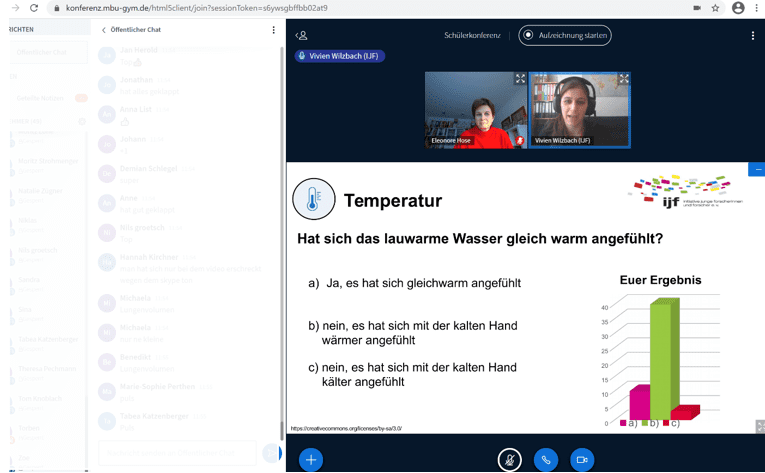The width and height of the screenshot is (765, 473).
Task: Click the blue plus actions button
Action: pyautogui.click(x=311, y=459)
